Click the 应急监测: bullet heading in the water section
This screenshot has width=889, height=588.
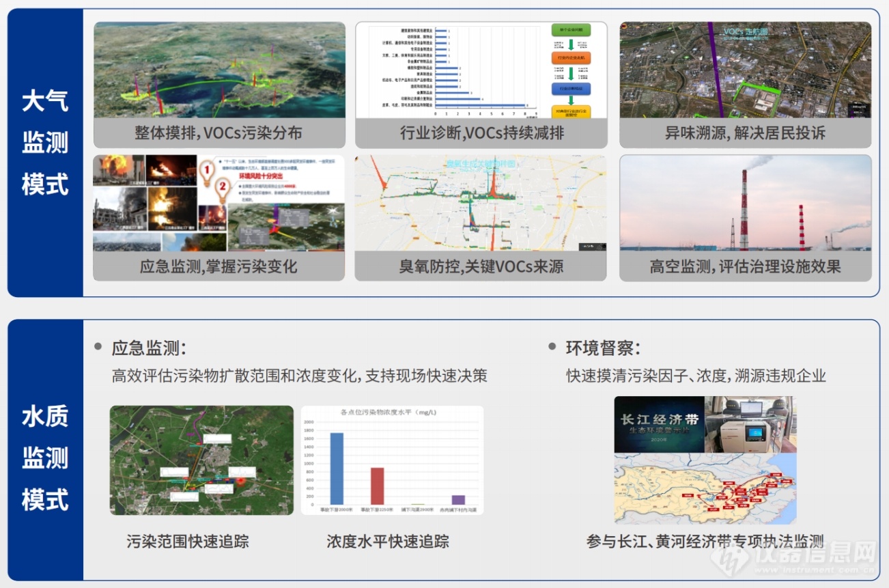click(x=149, y=348)
